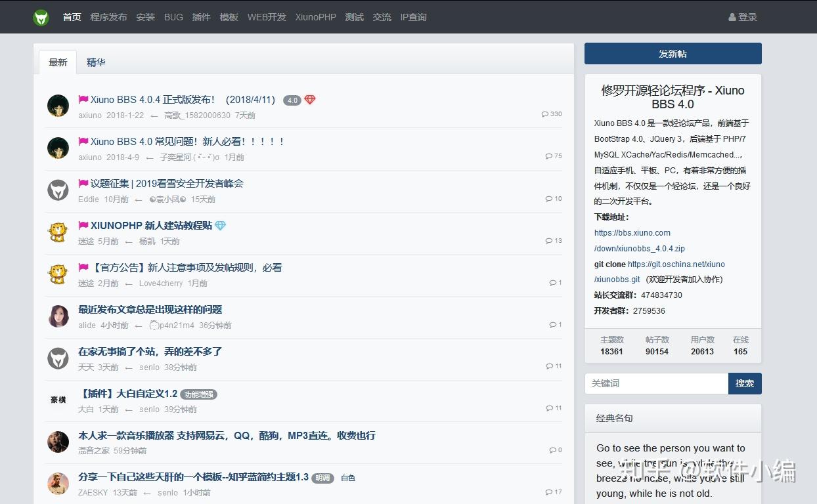
Task: Open the 本人求一款音乐播放器 thread
Action: coord(227,436)
